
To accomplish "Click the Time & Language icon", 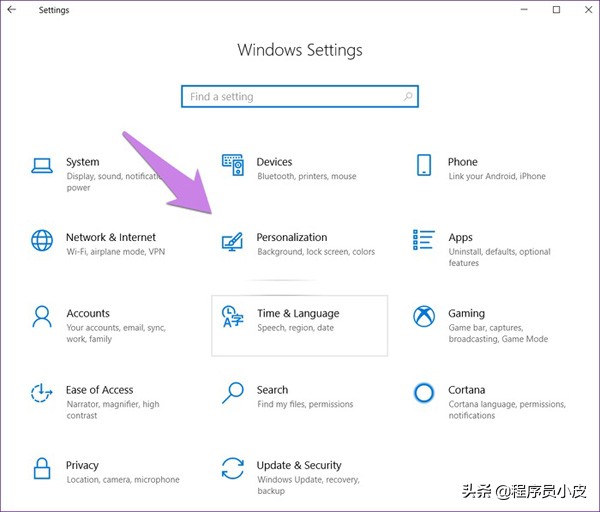I will tap(233, 316).
